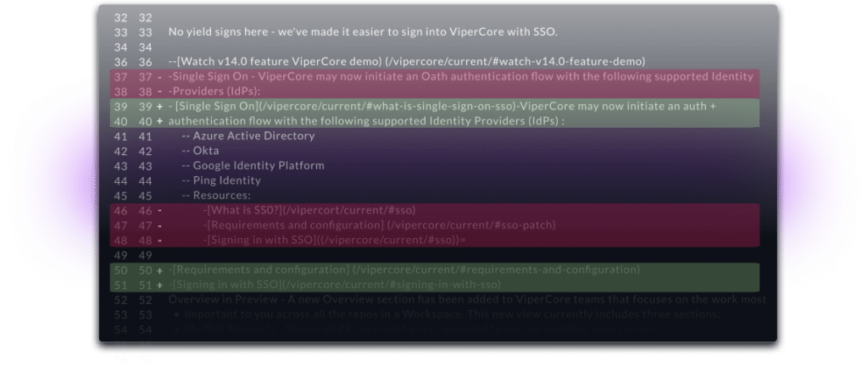The height and width of the screenshot is (366, 868).
Task: Click added line 40 authentication flow text
Action: click(366, 121)
